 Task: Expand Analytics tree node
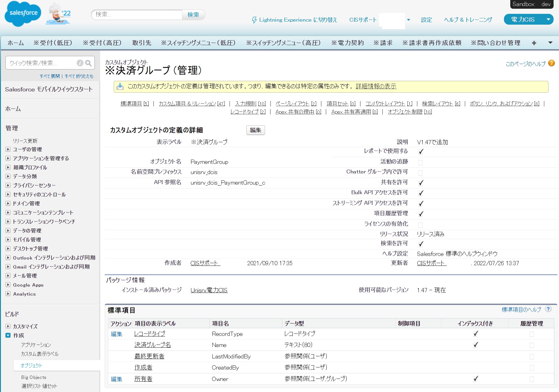coord(8,294)
